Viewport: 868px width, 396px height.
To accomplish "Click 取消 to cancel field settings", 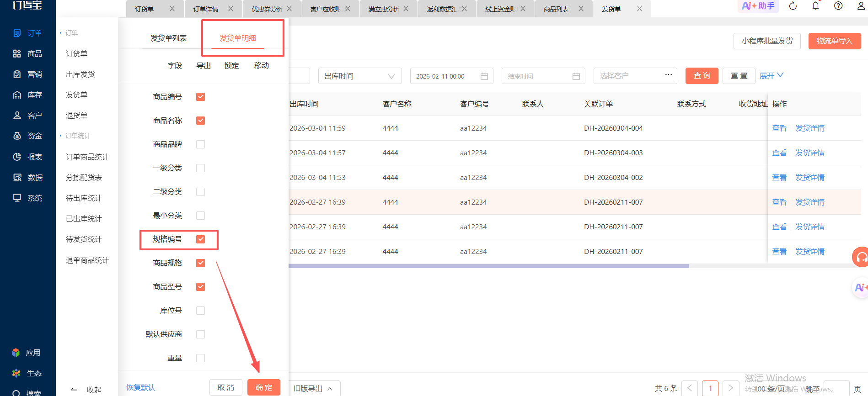I will [226, 387].
